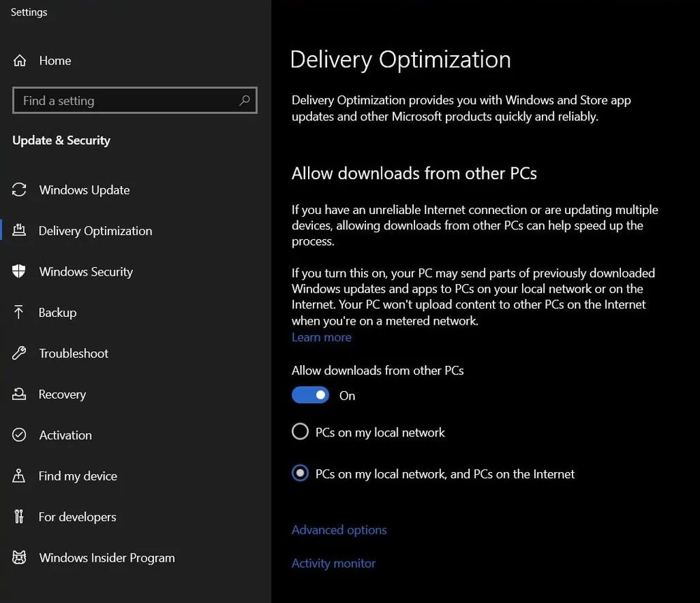The image size is (700, 603).
Task: Open the Activity monitor page
Action: 333,563
